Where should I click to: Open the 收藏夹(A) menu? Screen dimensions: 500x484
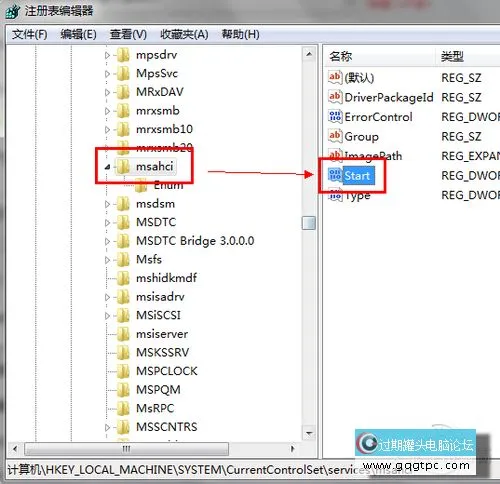click(184, 34)
